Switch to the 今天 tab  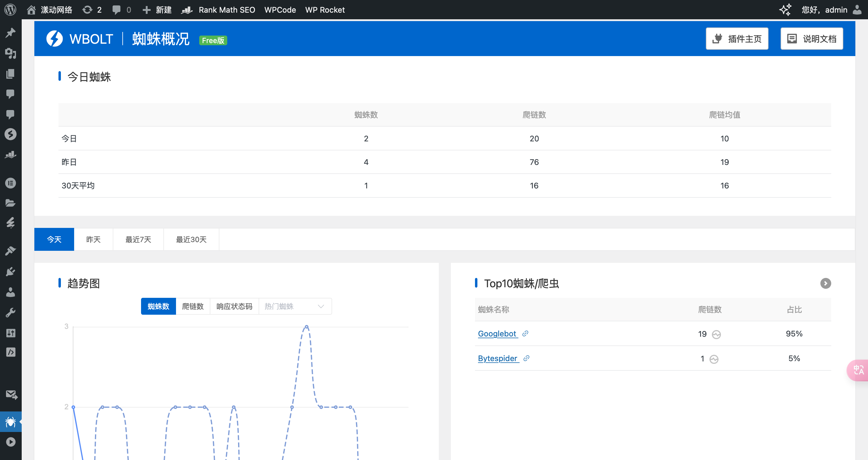pos(54,239)
